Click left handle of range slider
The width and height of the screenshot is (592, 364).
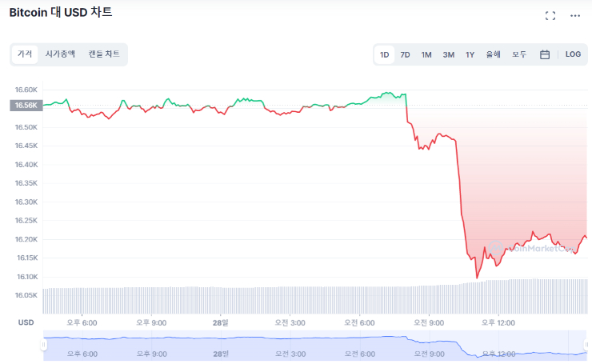[x=44, y=344]
